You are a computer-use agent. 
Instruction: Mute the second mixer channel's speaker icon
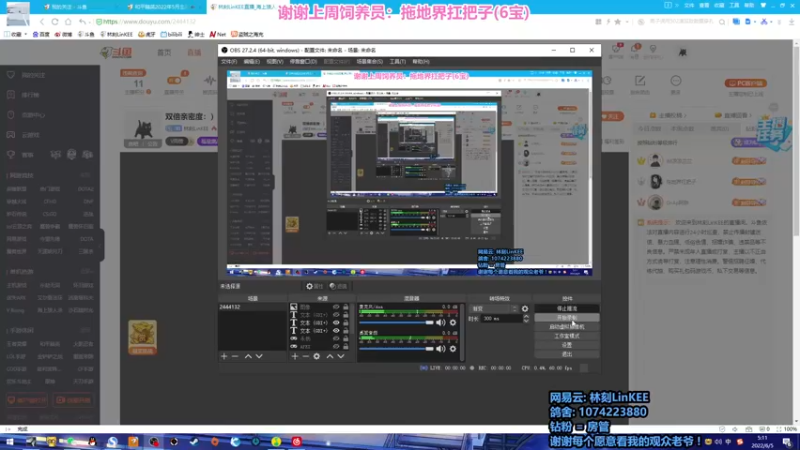pyautogui.click(x=441, y=348)
